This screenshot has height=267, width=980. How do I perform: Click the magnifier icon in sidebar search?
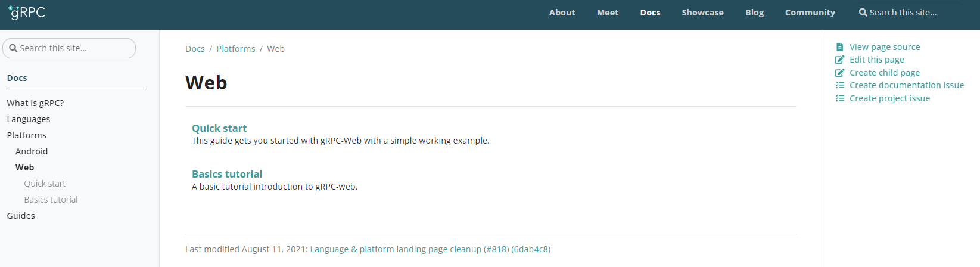pyautogui.click(x=13, y=48)
